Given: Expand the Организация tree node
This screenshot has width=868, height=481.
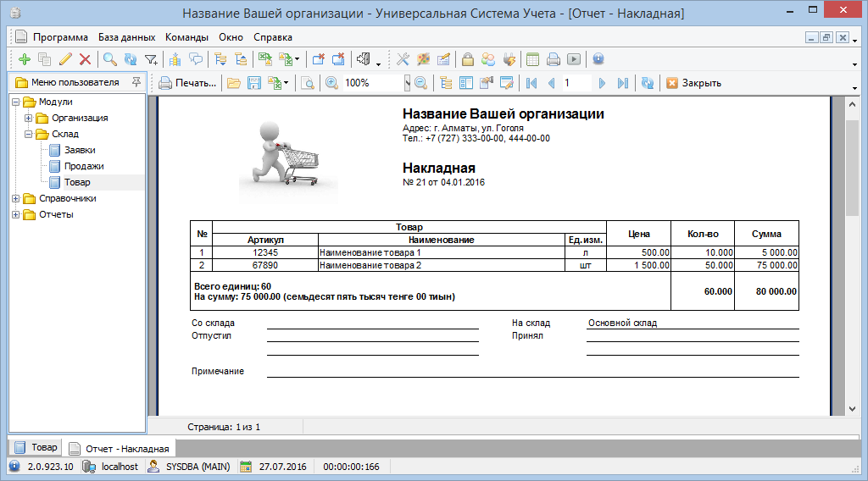Looking at the screenshot, I should point(28,119).
